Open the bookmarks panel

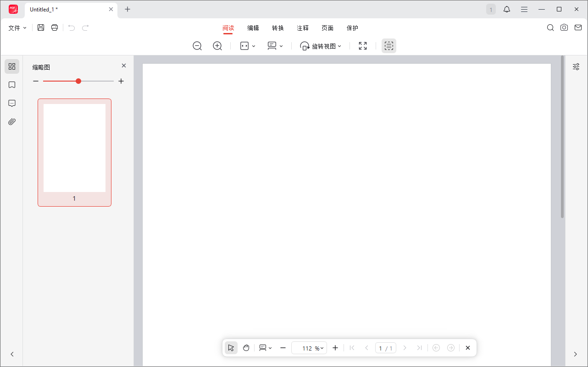[x=12, y=85]
